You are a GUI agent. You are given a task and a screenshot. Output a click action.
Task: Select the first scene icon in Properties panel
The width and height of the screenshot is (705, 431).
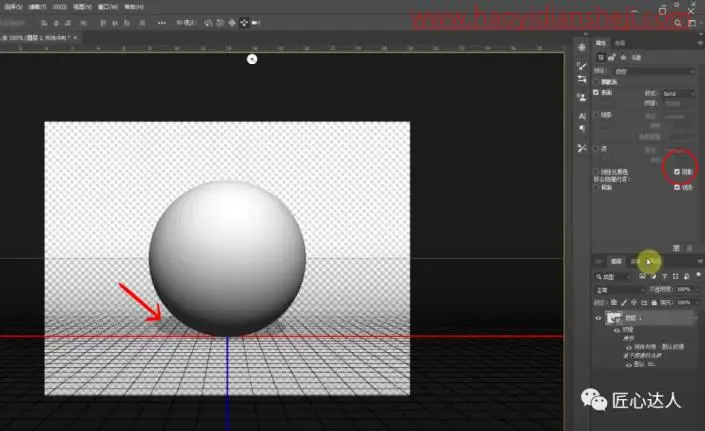[x=601, y=58]
